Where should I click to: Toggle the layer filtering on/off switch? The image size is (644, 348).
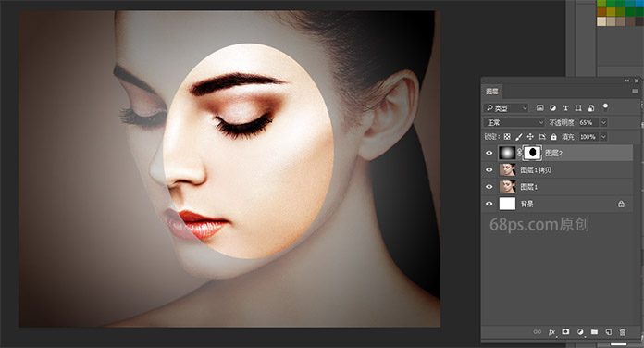coord(605,107)
